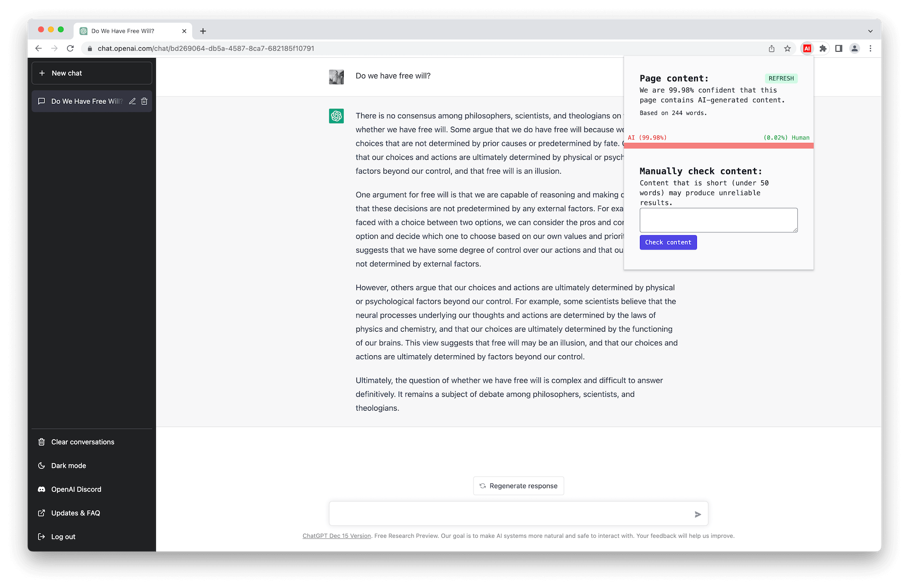This screenshot has height=588, width=909.
Task: Click the user profile icon
Action: 855,48
